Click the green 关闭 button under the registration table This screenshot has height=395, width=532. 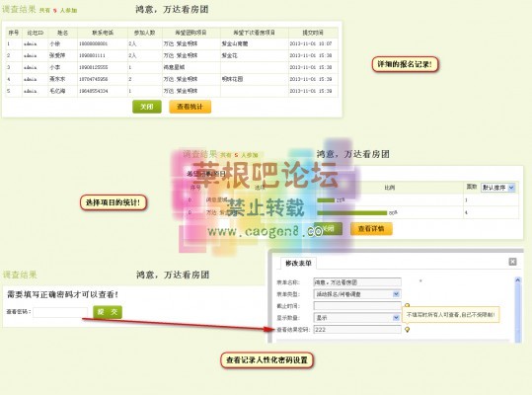point(147,107)
